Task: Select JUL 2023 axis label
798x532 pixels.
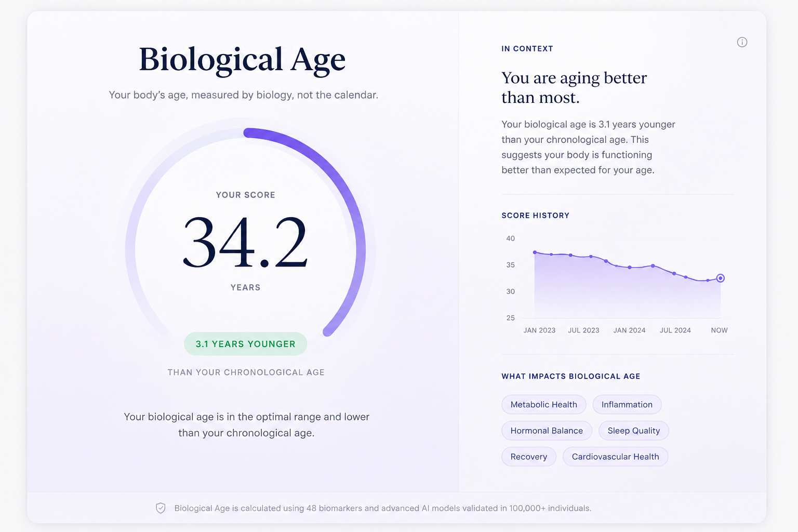Action: tap(583, 330)
